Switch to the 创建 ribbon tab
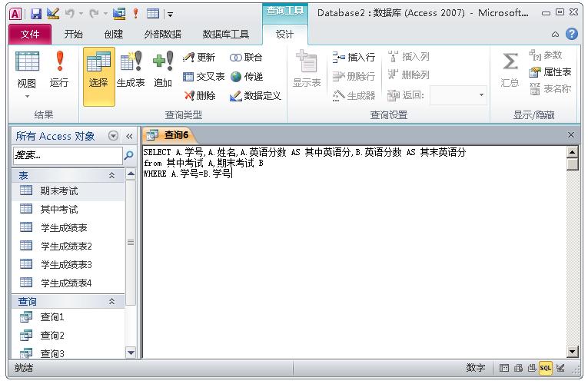Image resolution: width=588 pixels, height=384 pixels. click(113, 35)
